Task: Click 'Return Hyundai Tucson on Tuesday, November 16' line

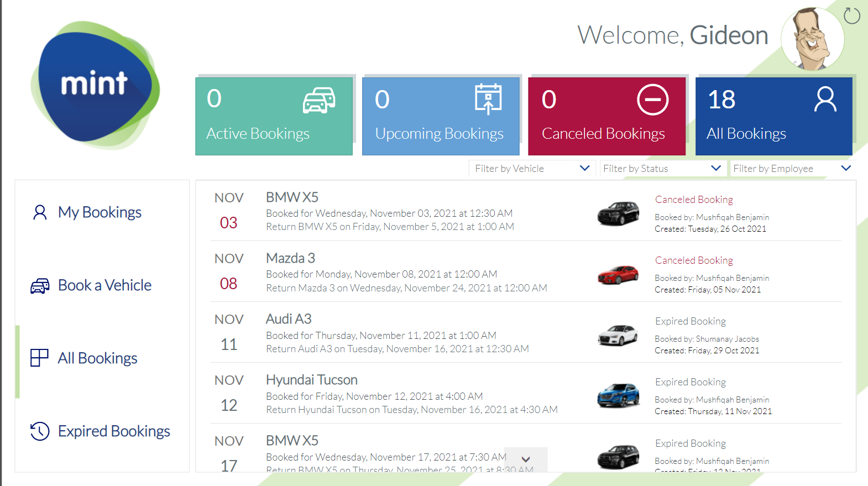Action: point(412,410)
